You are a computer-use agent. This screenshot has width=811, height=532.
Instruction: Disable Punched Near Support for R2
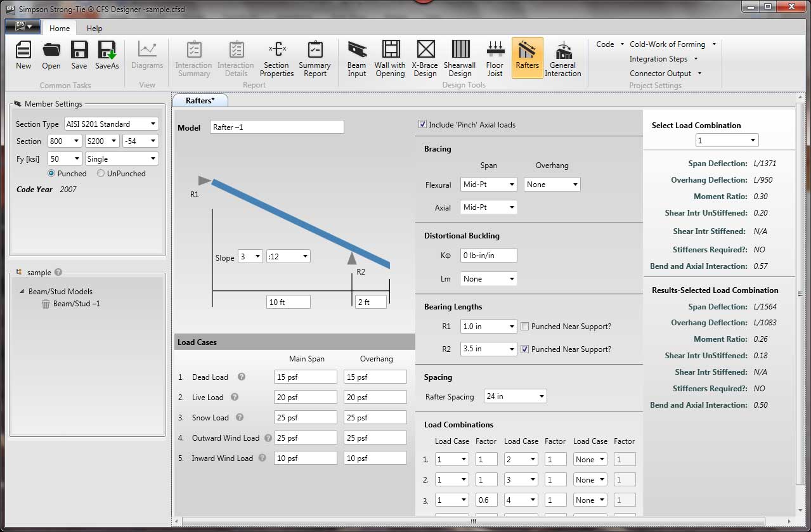point(525,349)
